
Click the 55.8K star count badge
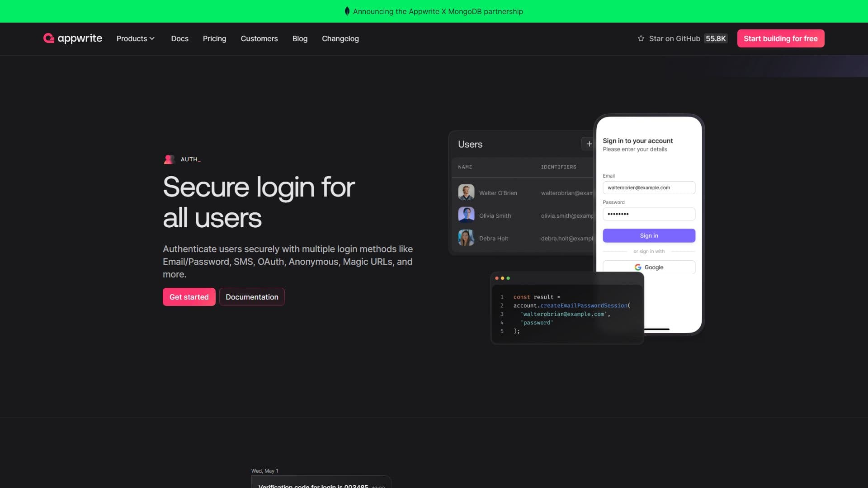(x=716, y=38)
